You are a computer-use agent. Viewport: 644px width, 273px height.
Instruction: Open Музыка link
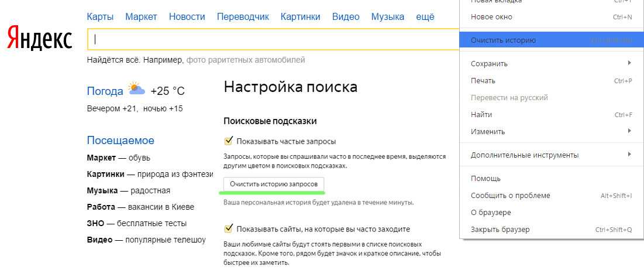(388, 17)
